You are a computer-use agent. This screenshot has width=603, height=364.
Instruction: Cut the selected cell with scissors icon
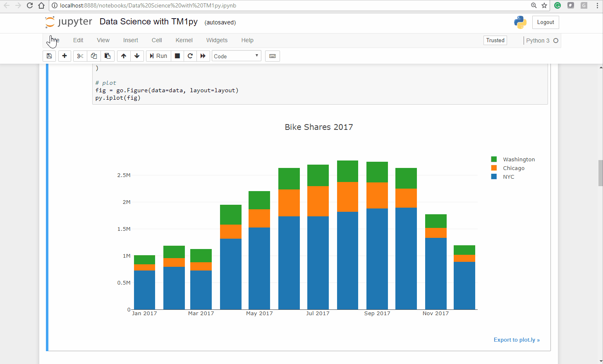coord(80,56)
